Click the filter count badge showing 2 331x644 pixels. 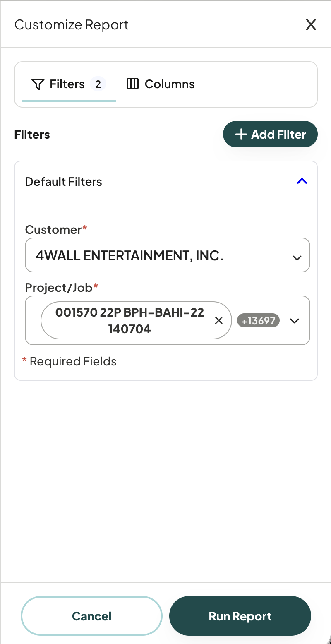coord(98,84)
